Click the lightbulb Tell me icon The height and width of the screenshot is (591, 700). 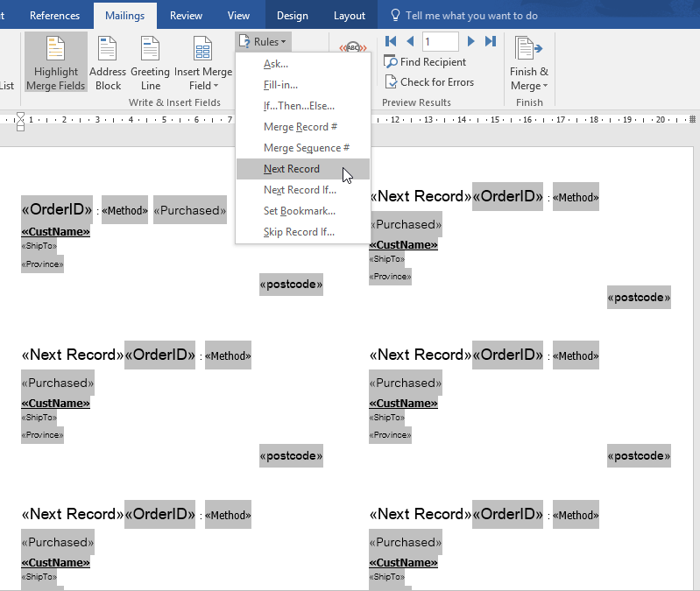395,15
